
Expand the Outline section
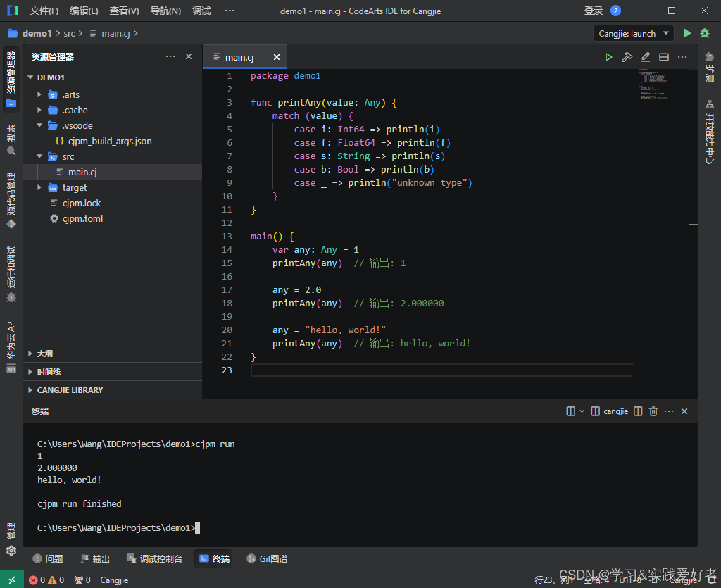113,353
